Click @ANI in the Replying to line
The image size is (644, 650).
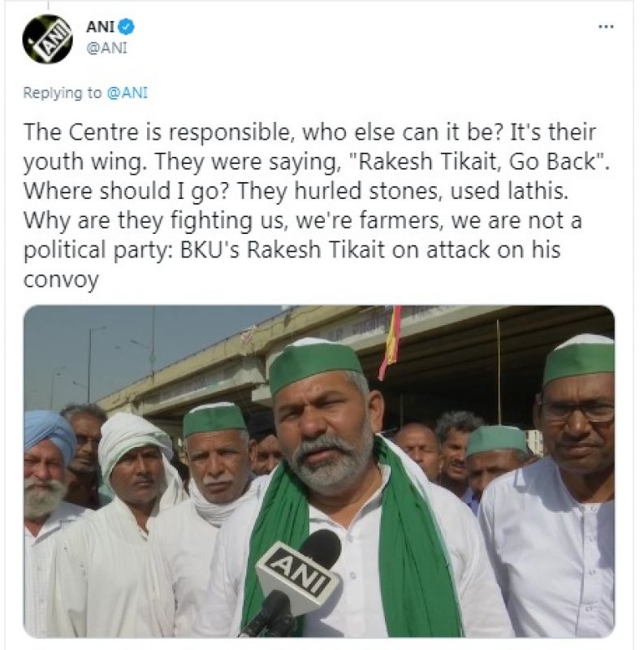pos(127,93)
